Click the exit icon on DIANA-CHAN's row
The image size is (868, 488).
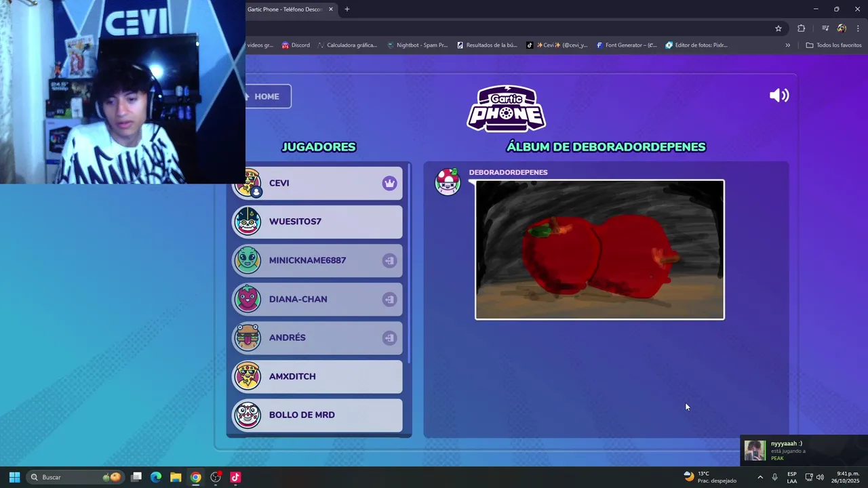coord(389,299)
